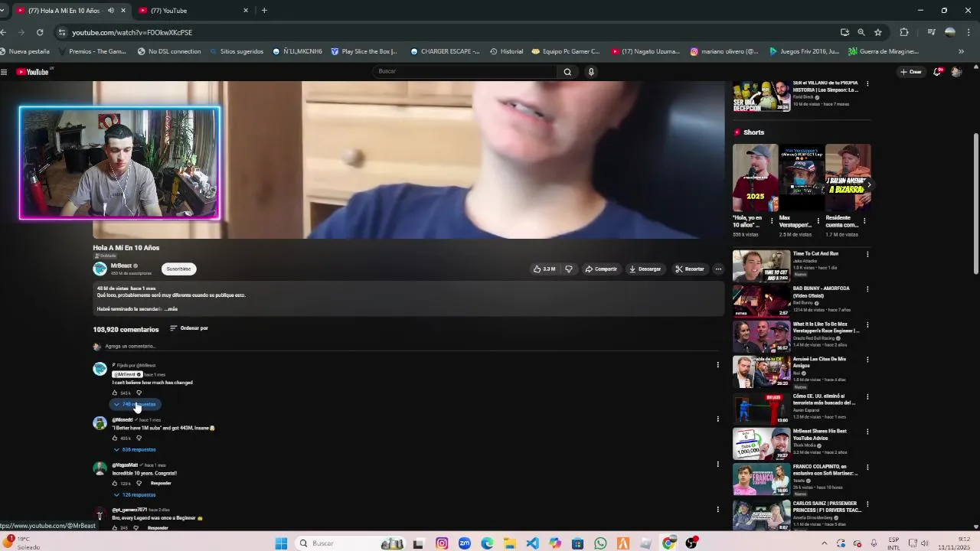Open the MrBeast channel avatar under video

tap(100, 269)
